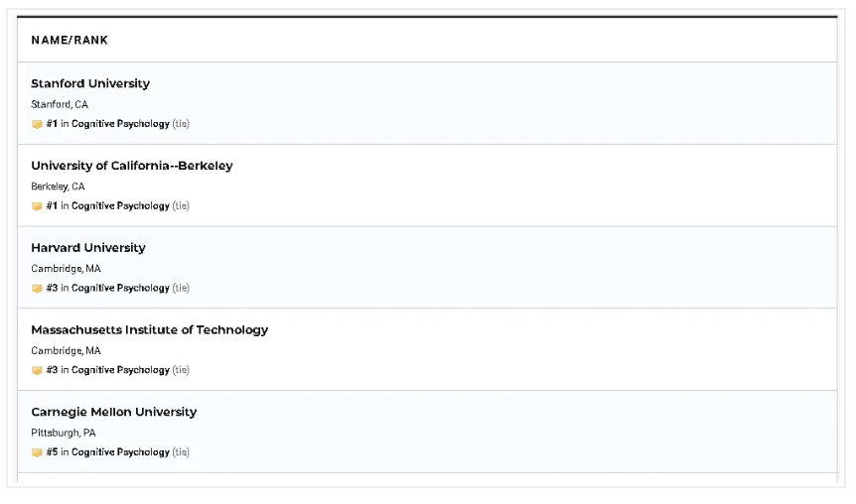
Task: Click the Berkeley, CA location text
Action: (x=59, y=187)
